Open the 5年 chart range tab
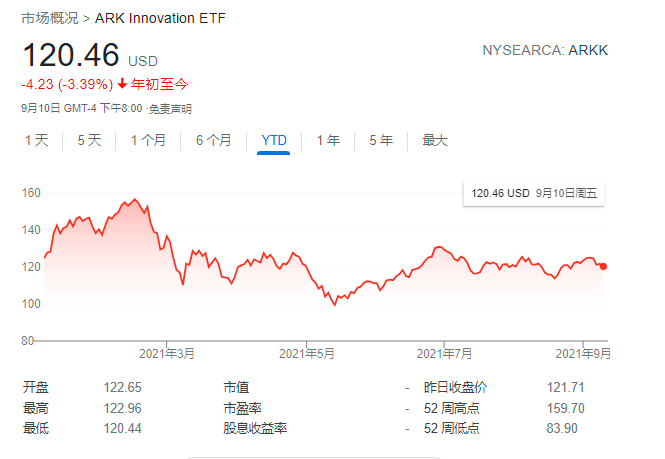665x459 pixels. tap(380, 141)
